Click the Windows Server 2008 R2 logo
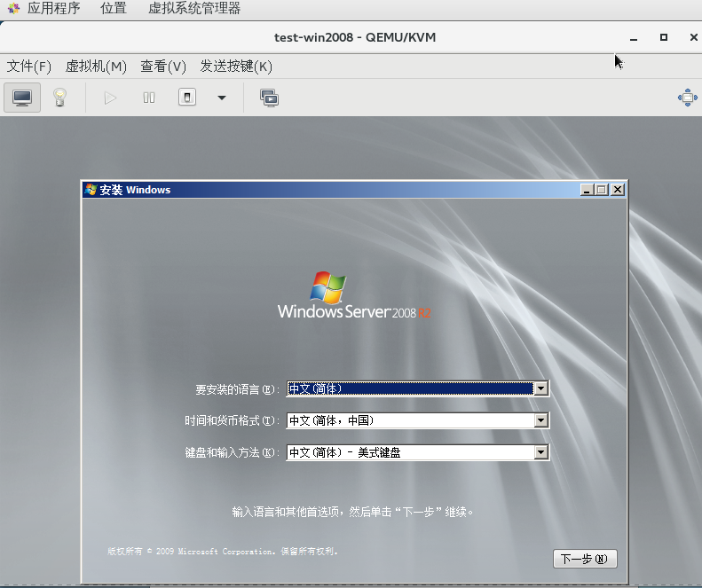This screenshot has height=588, width=702. click(x=354, y=295)
